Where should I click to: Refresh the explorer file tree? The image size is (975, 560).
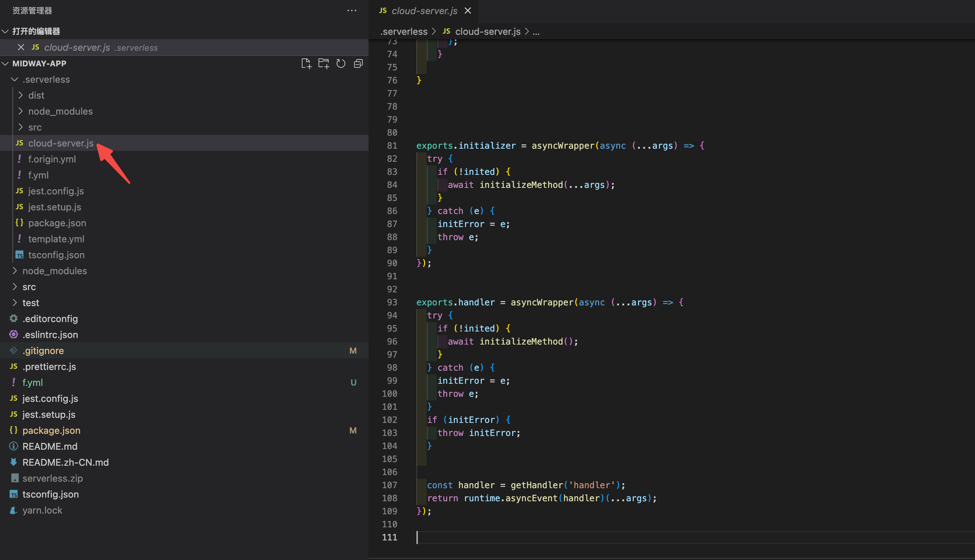(x=341, y=63)
